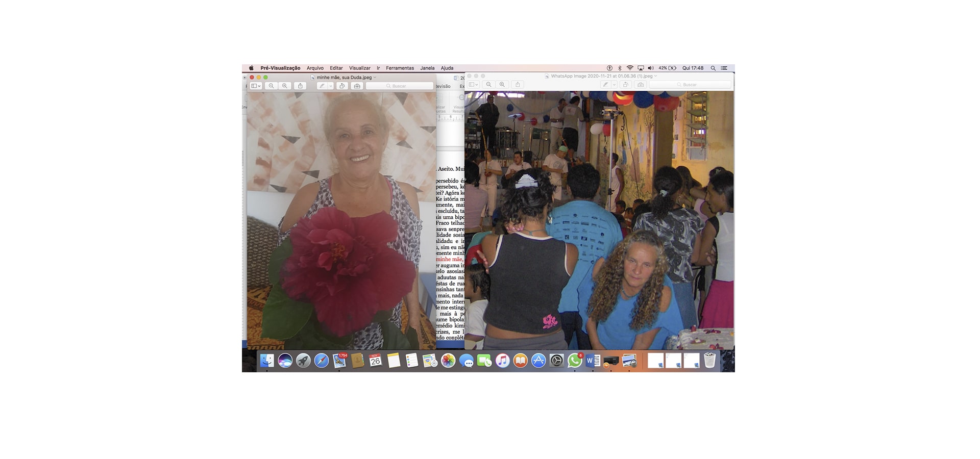Viewport: 980px width, 459px height.
Task: Open the Wi-Fi status menu
Action: pyautogui.click(x=630, y=68)
